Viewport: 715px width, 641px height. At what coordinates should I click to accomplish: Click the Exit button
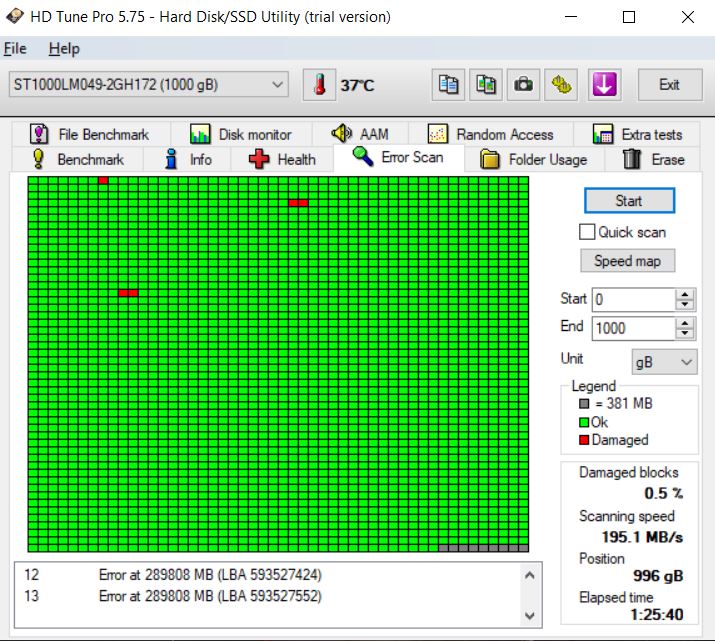tap(669, 85)
